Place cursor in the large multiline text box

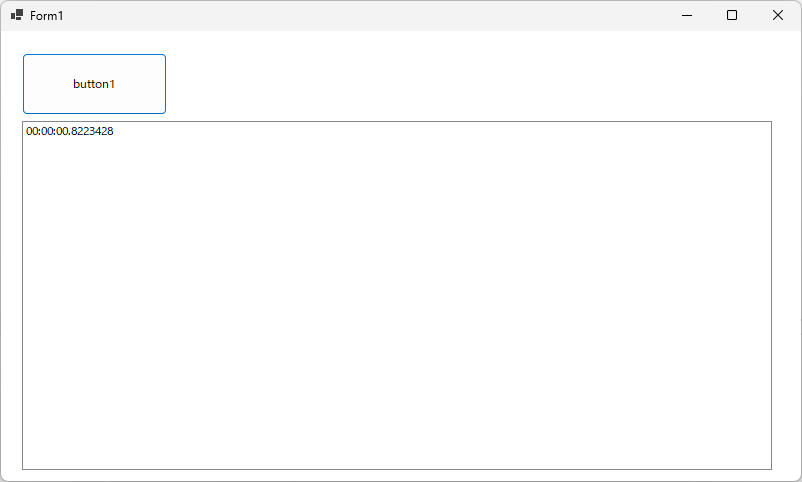click(x=397, y=295)
